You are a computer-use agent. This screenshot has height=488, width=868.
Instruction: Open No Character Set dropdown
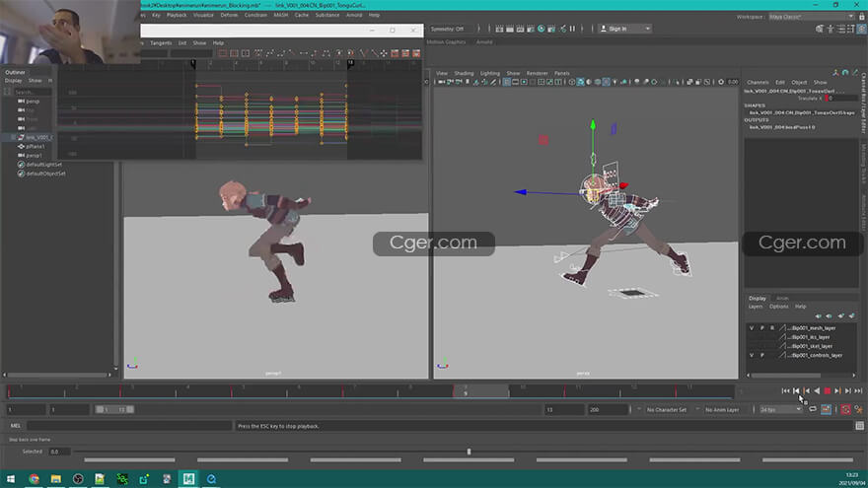666,409
